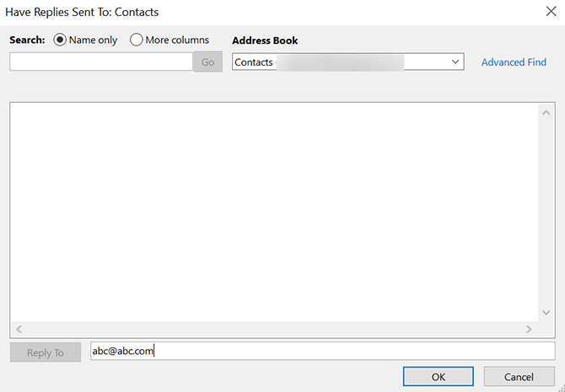The height and width of the screenshot is (392, 565).
Task: Select the More columns radio button
Action: tap(137, 40)
